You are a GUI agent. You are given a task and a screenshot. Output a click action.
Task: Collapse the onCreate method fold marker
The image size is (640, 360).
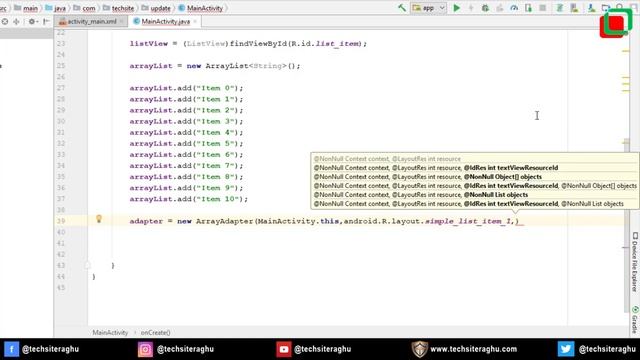click(87, 265)
